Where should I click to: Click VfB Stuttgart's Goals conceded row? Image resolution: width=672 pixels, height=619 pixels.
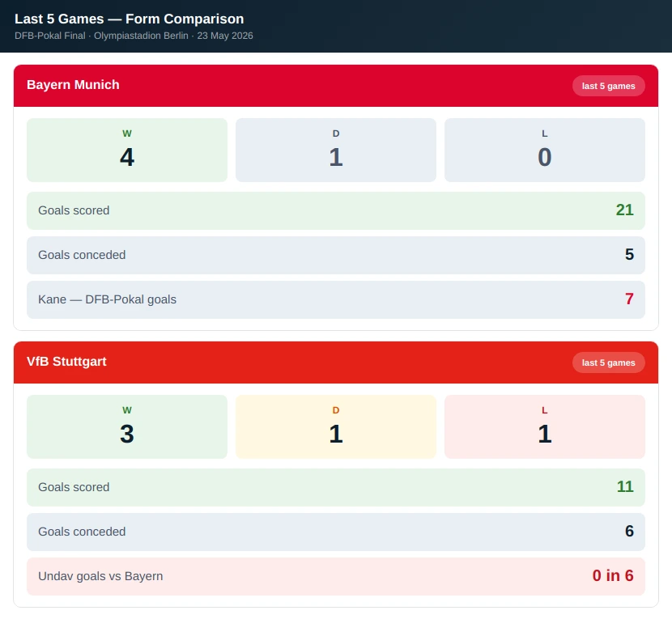[336, 532]
